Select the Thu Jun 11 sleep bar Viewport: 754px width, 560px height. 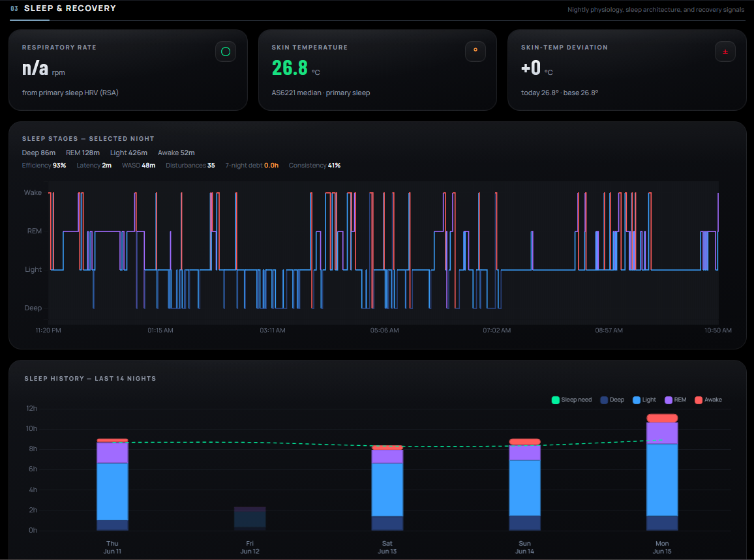pyautogui.click(x=113, y=484)
